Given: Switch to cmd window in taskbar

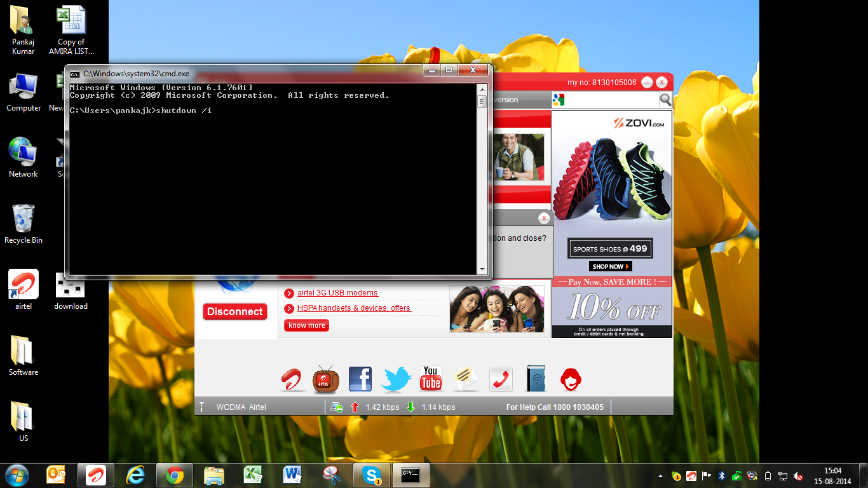Looking at the screenshot, I should click(411, 475).
